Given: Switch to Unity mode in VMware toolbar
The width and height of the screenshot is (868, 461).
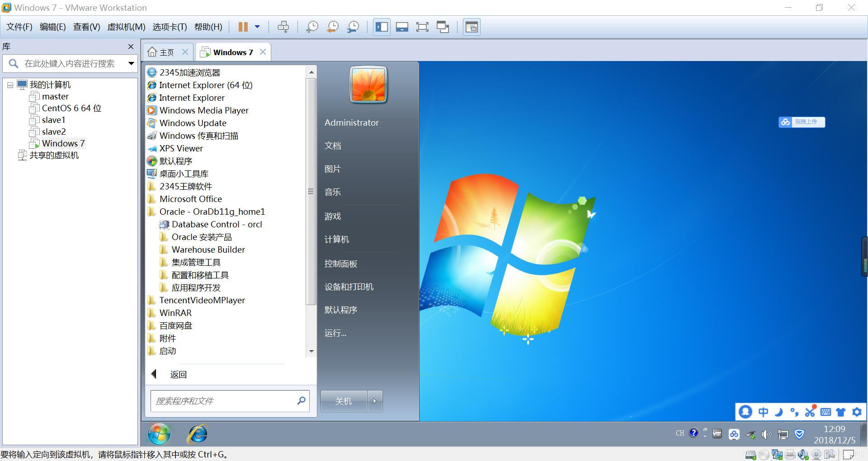Looking at the screenshot, I should (443, 27).
